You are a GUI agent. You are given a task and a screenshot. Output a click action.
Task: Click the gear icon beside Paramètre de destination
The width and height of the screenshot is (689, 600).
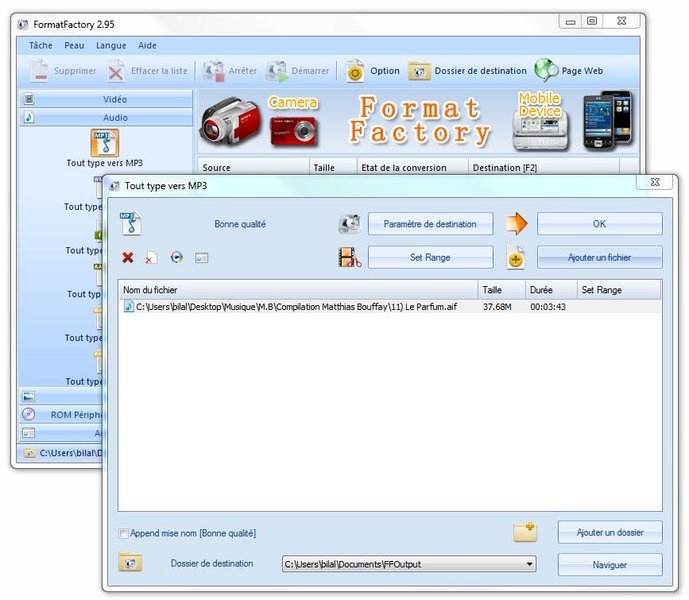point(349,224)
